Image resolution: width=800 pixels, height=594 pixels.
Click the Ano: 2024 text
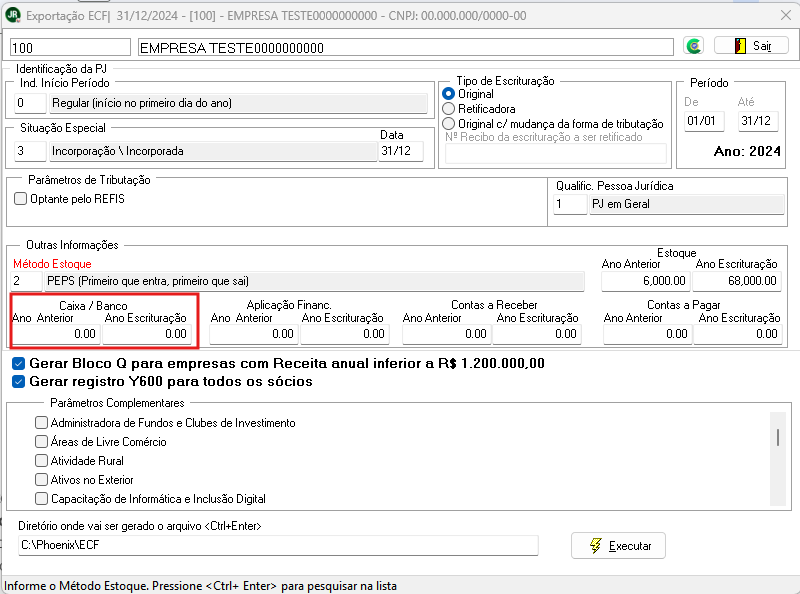click(x=747, y=151)
